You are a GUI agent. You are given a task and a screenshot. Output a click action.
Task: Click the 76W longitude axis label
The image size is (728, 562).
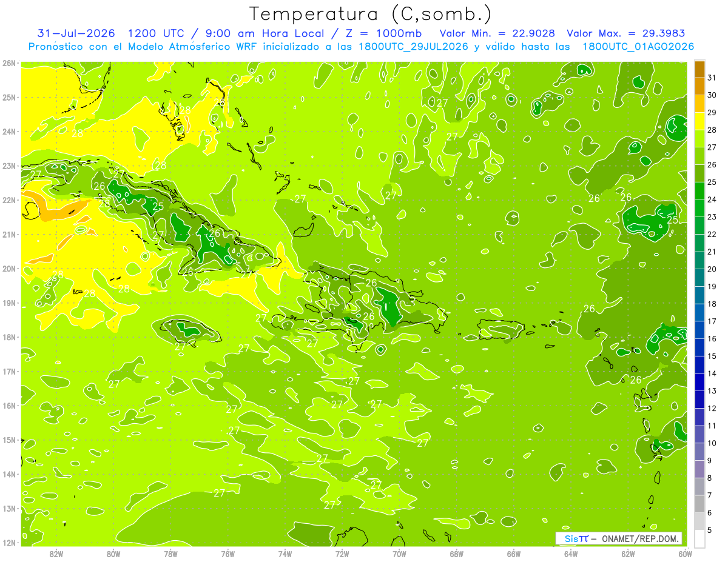click(x=227, y=554)
